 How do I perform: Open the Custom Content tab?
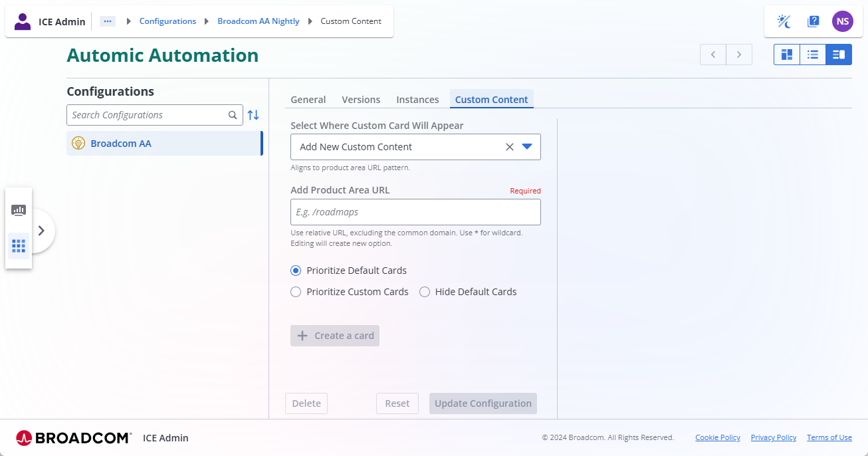tap(492, 100)
